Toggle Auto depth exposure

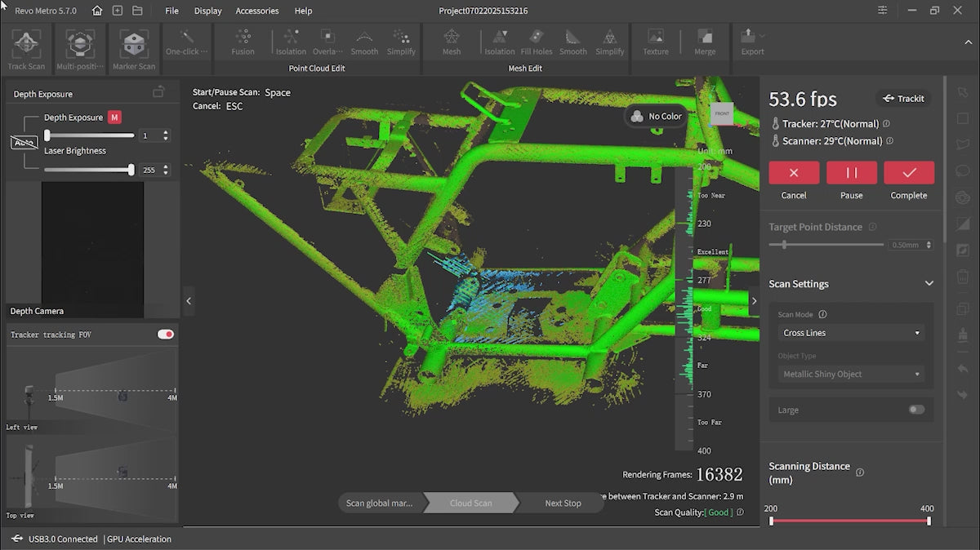point(24,143)
